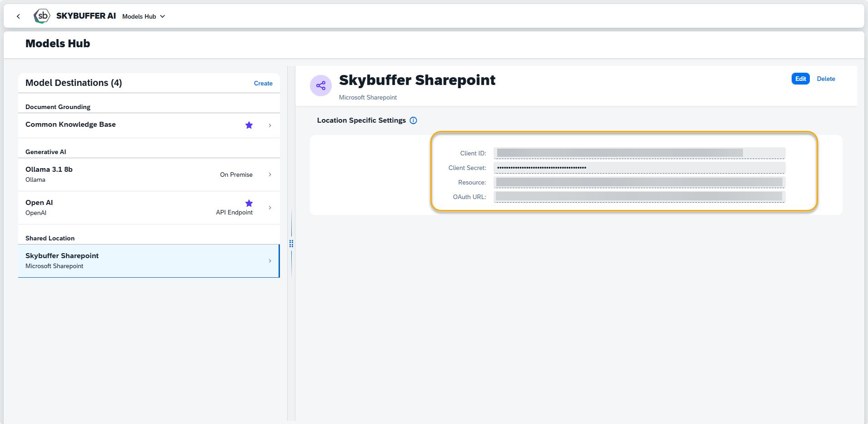Edit the Skybuffer Sharepoint destination
The height and width of the screenshot is (424, 868).
[800, 79]
